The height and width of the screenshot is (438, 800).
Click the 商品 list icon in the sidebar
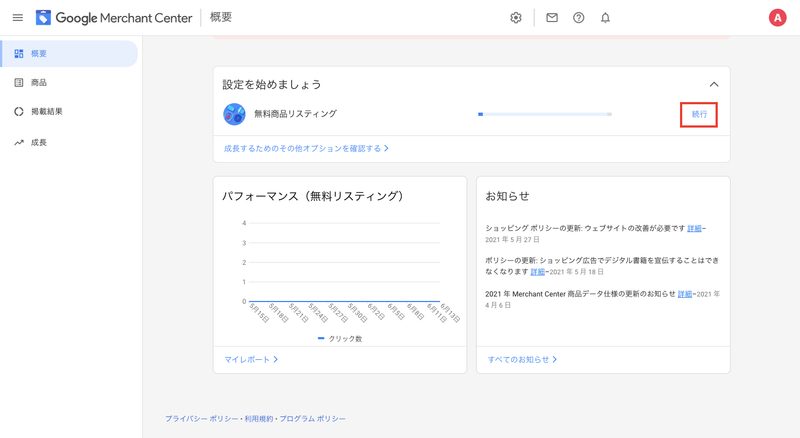[x=19, y=83]
